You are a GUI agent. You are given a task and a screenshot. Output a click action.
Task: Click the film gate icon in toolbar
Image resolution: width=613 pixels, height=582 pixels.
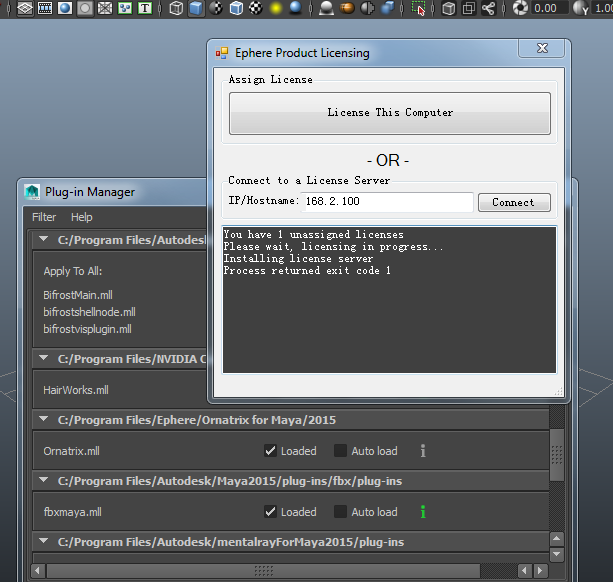click(x=45, y=9)
